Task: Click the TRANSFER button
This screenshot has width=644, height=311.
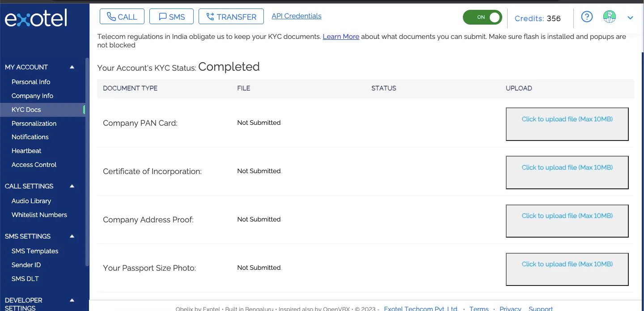Action: click(231, 17)
